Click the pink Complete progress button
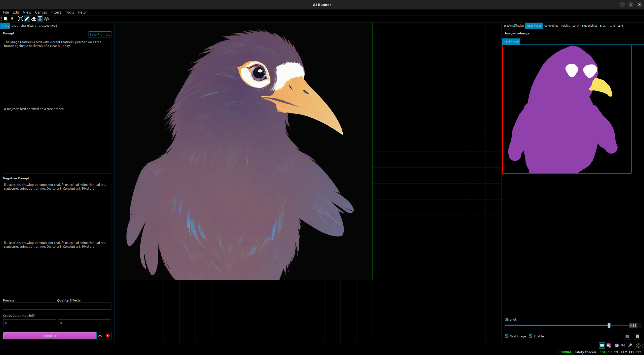The height and width of the screenshot is (355, 644). 49,336
